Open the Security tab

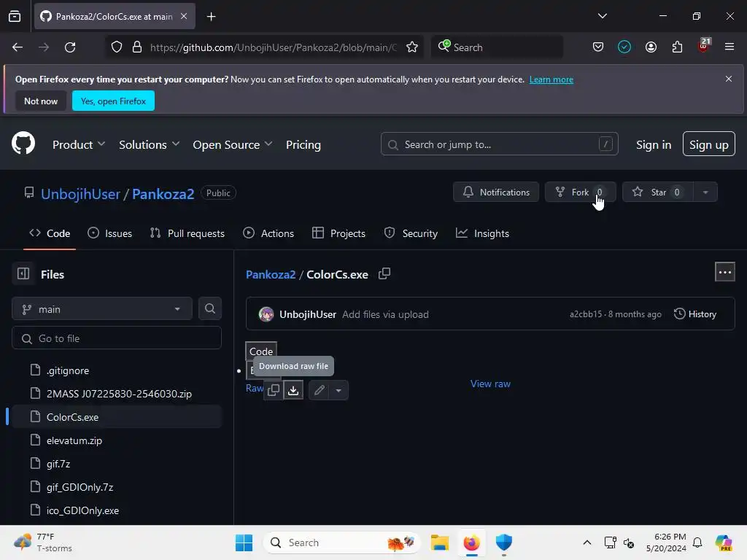pyautogui.click(x=411, y=233)
